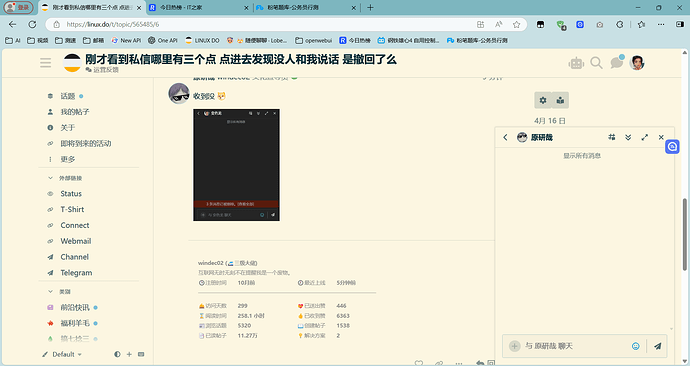Go back in the chat panel
Viewport: 690px width, 366px height.
[505, 137]
